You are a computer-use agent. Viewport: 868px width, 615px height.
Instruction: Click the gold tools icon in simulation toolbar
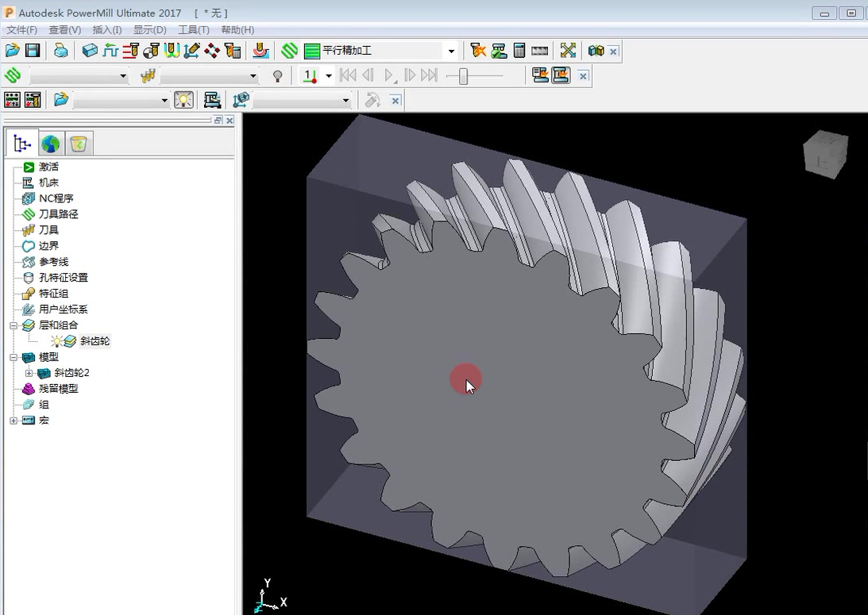pos(148,75)
